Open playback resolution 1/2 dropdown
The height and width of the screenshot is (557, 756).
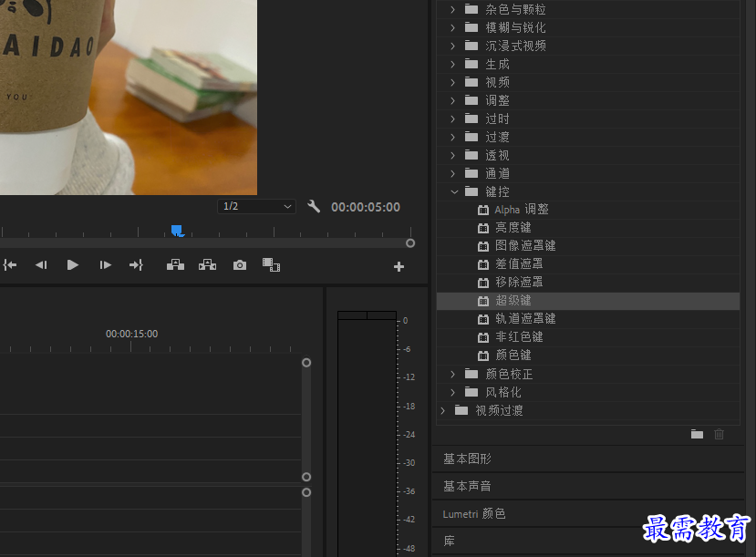point(256,206)
